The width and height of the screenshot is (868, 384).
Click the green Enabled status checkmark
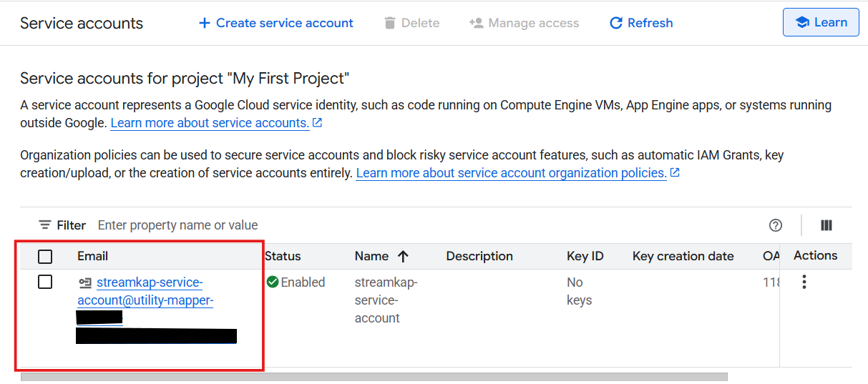[x=273, y=282]
